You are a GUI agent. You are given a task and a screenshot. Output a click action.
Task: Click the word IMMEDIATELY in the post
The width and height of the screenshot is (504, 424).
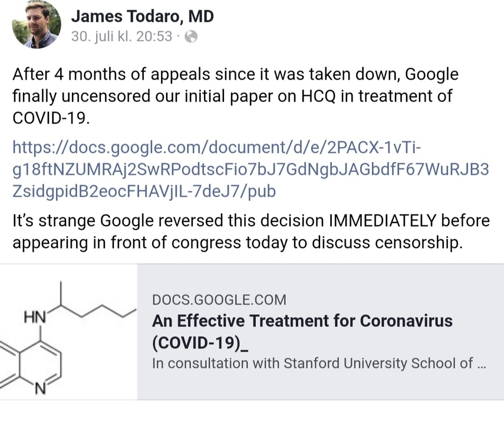[x=382, y=221]
